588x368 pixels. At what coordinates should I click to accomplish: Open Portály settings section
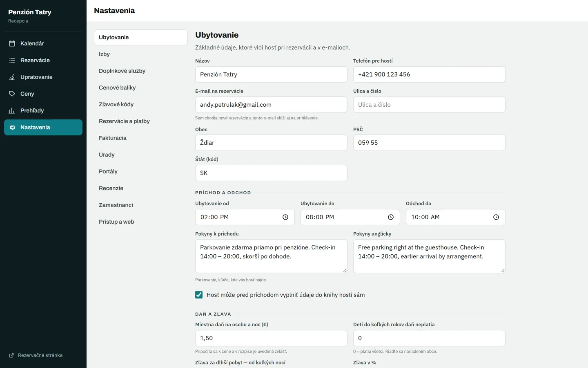pyautogui.click(x=141, y=171)
